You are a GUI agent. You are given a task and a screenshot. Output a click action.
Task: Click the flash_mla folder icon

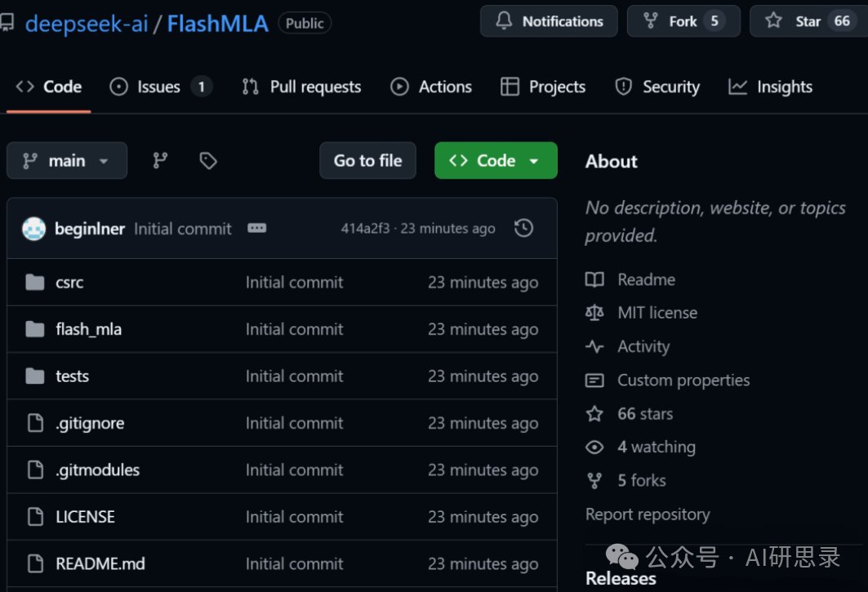pos(35,330)
